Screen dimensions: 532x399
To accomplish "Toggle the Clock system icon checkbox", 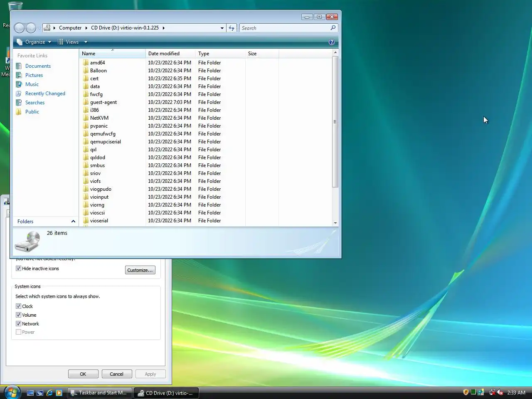I will point(18,306).
